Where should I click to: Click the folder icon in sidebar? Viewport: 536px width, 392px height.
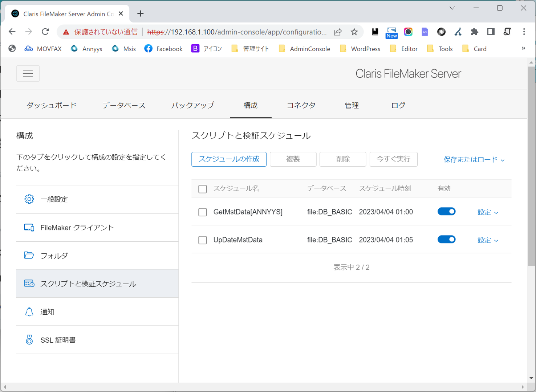click(29, 256)
